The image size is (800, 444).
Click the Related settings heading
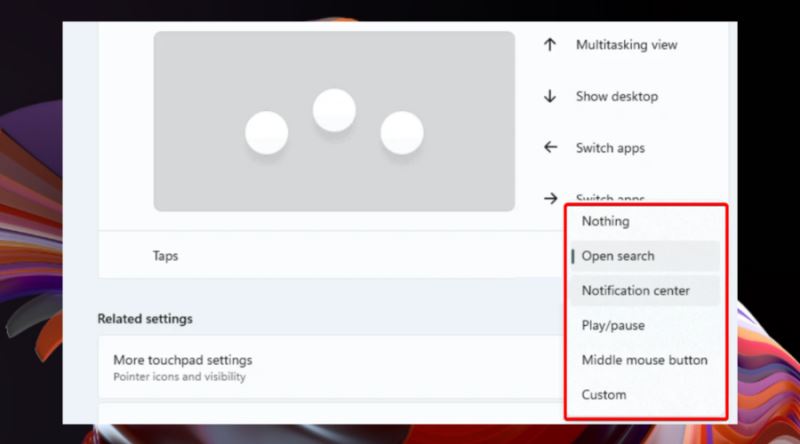[145, 318]
